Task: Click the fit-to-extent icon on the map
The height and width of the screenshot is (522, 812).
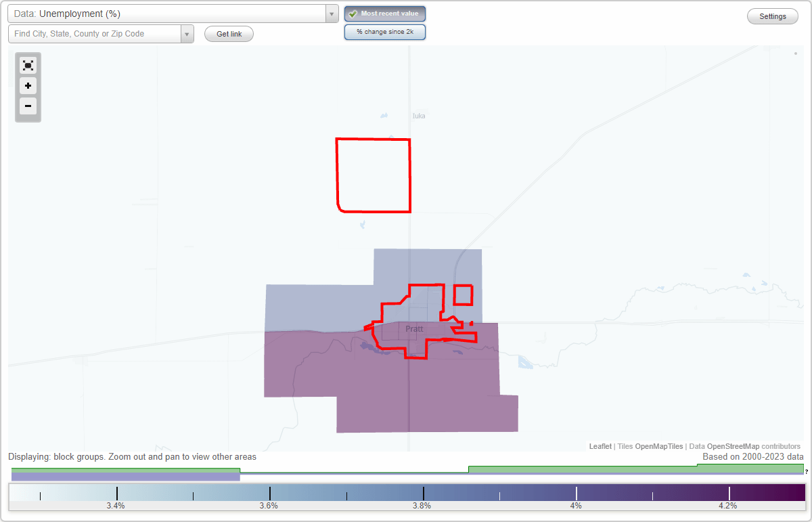Action: (28, 65)
